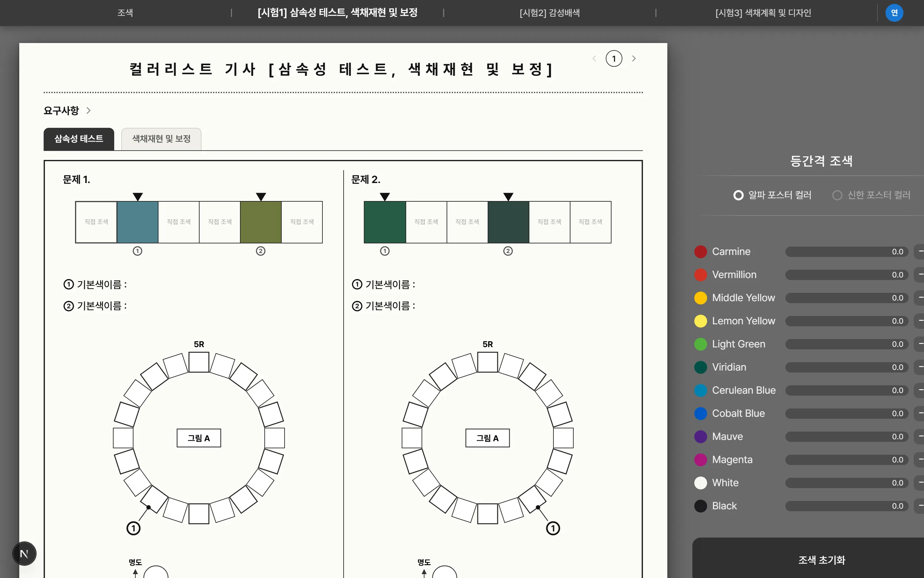This screenshot has height=578, width=924.
Task: Adjust the Lemon Yellow amount slider
Action: point(847,321)
